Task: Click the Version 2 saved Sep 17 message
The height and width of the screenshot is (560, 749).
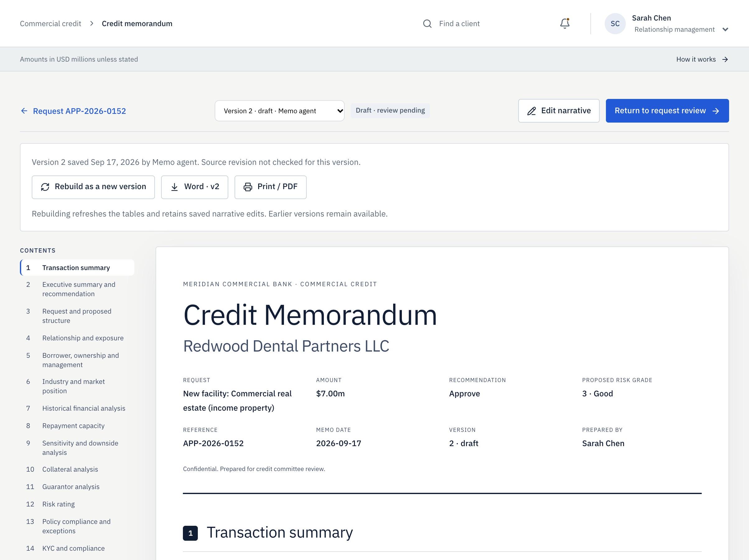Action: click(196, 162)
